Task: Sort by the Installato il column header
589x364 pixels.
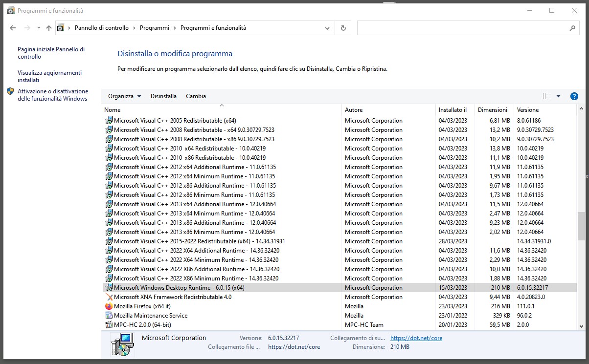Action: coord(455,110)
